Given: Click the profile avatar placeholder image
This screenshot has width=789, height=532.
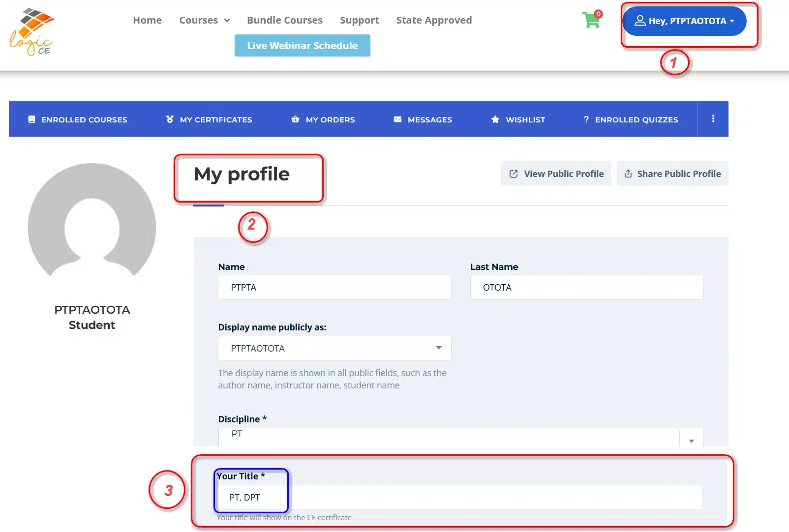Looking at the screenshot, I should (x=92, y=222).
